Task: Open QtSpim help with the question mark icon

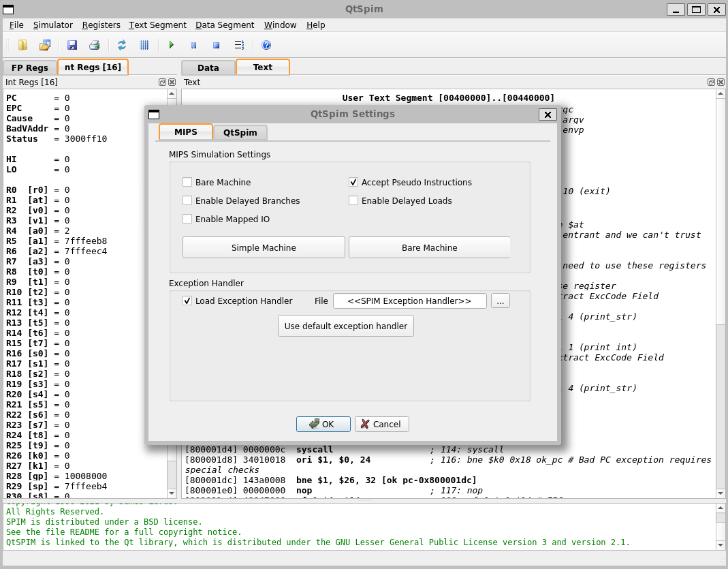Action: (266, 45)
